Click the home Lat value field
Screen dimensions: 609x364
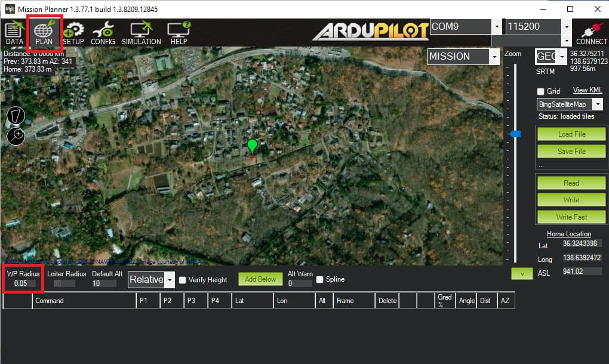(582, 243)
